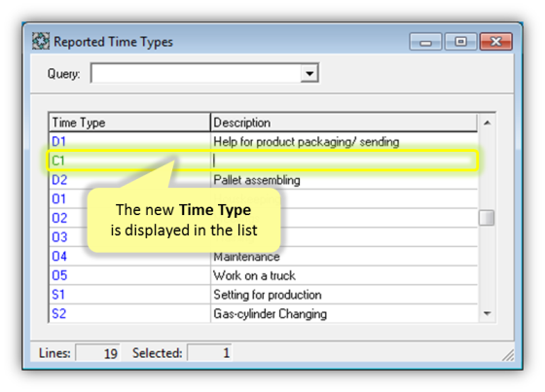
Task: Click the Description column header
Action: (344, 123)
